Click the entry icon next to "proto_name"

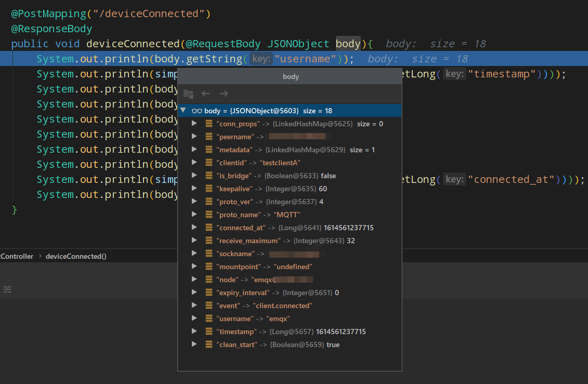click(209, 215)
